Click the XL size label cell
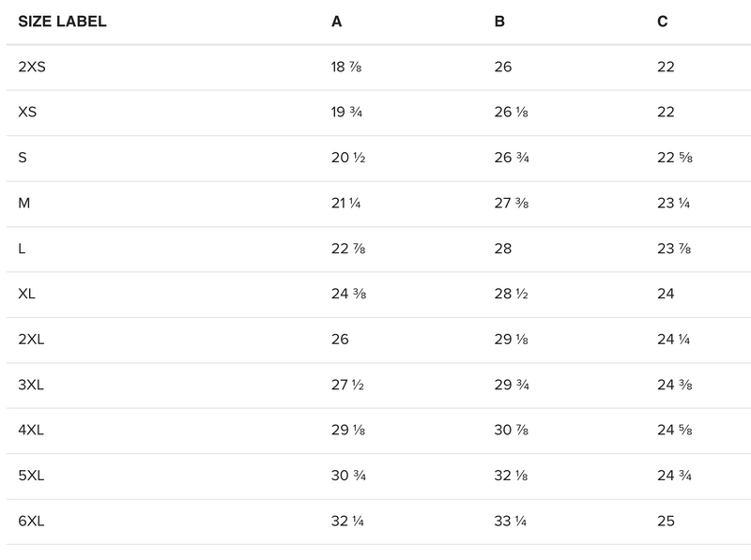Screen dimensions: 751x560 27,295
